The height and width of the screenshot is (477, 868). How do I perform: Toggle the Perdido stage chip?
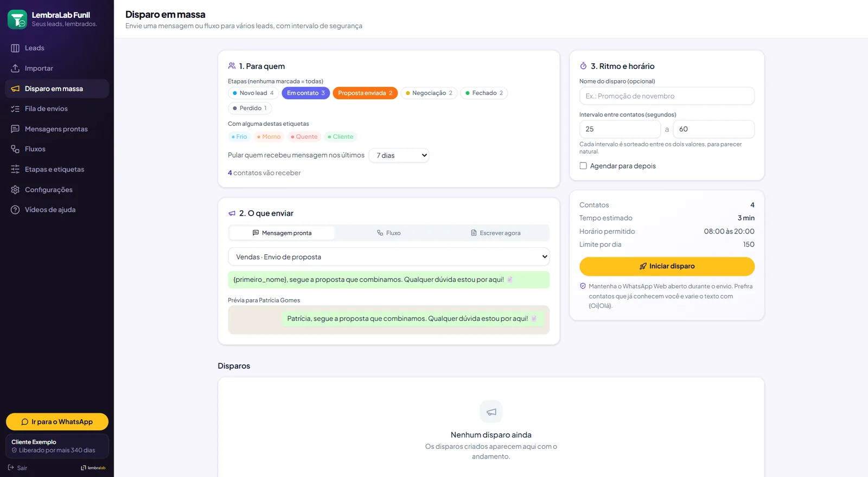pos(250,108)
